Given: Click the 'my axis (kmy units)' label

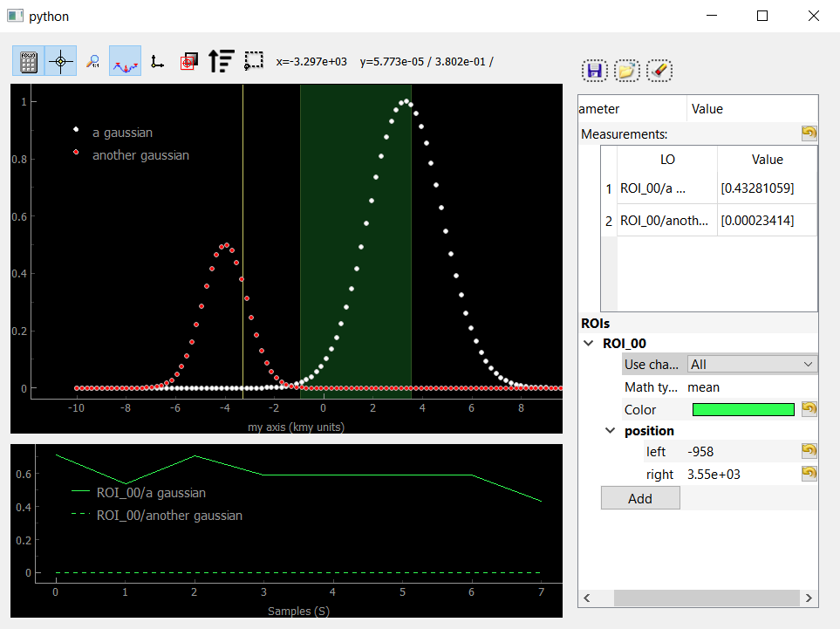Looking at the screenshot, I should (296, 427).
